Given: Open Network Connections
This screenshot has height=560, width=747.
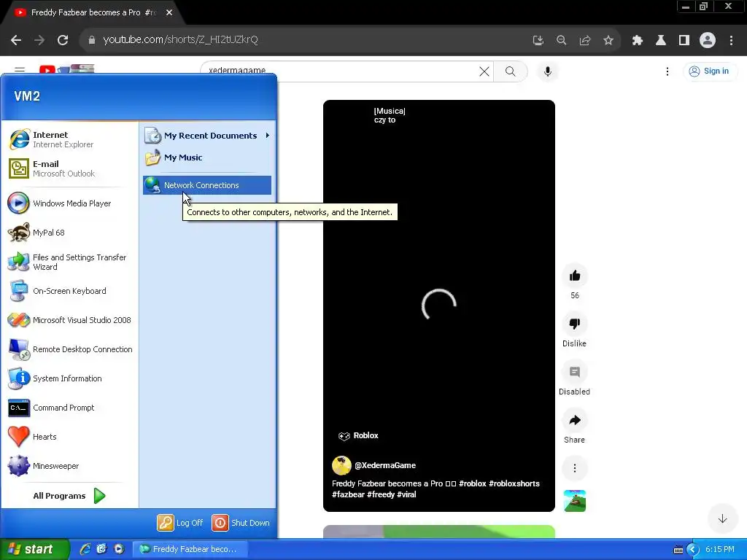Looking at the screenshot, I should coord(207,185).
